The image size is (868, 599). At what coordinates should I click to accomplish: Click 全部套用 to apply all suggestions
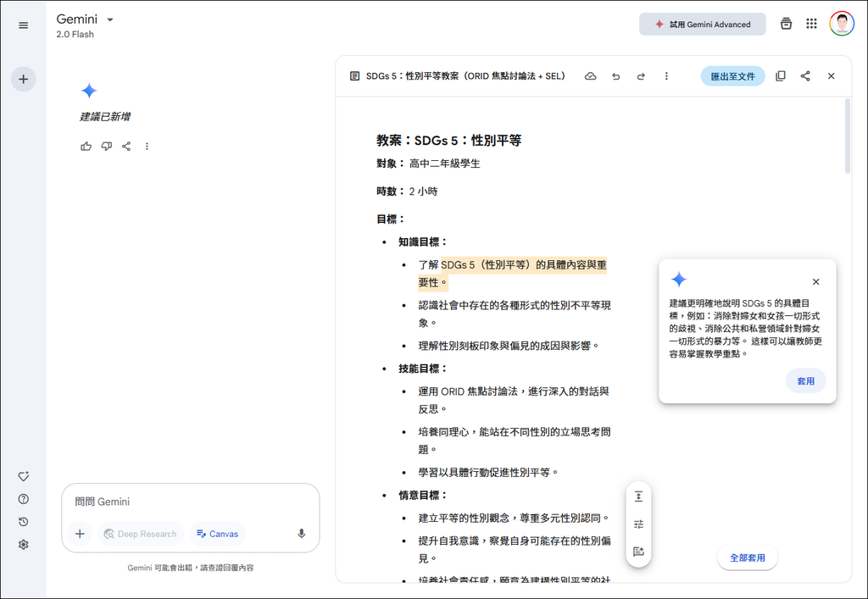[748, 557]
